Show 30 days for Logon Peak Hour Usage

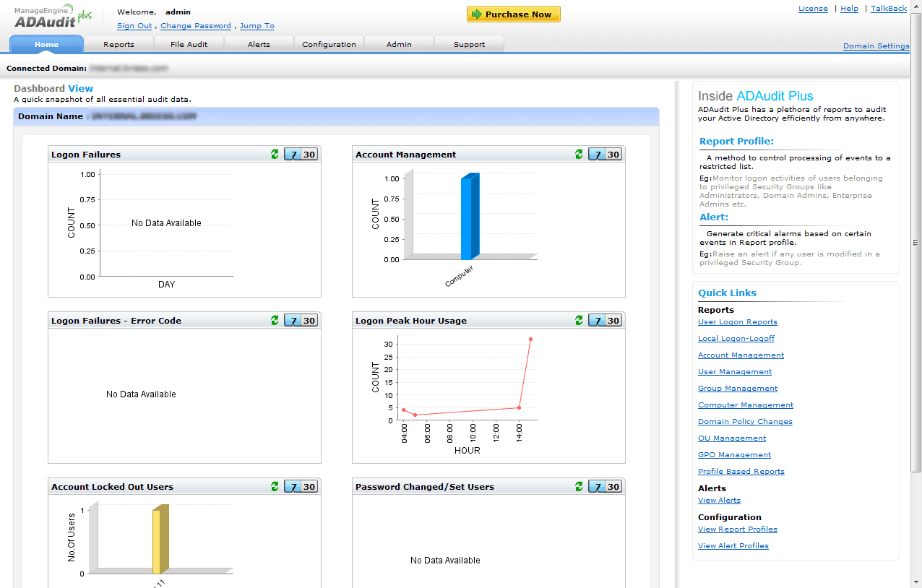tap(613, 321)
